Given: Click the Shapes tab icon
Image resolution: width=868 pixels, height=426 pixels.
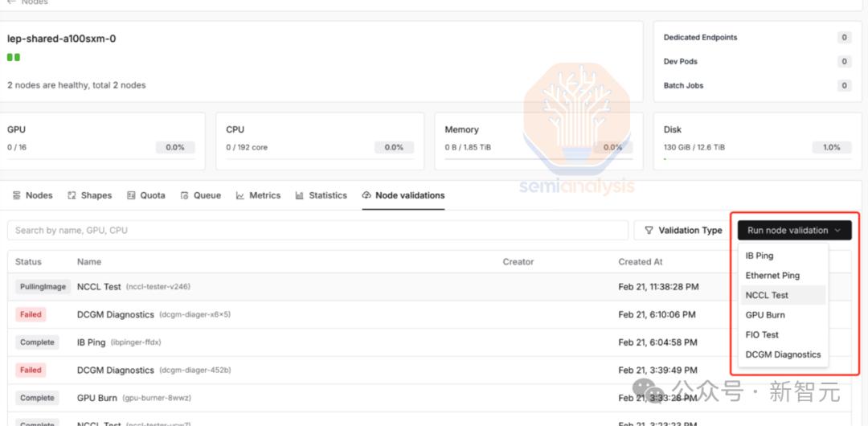Looking at the screenshot, I should click(x=72, y=195).
